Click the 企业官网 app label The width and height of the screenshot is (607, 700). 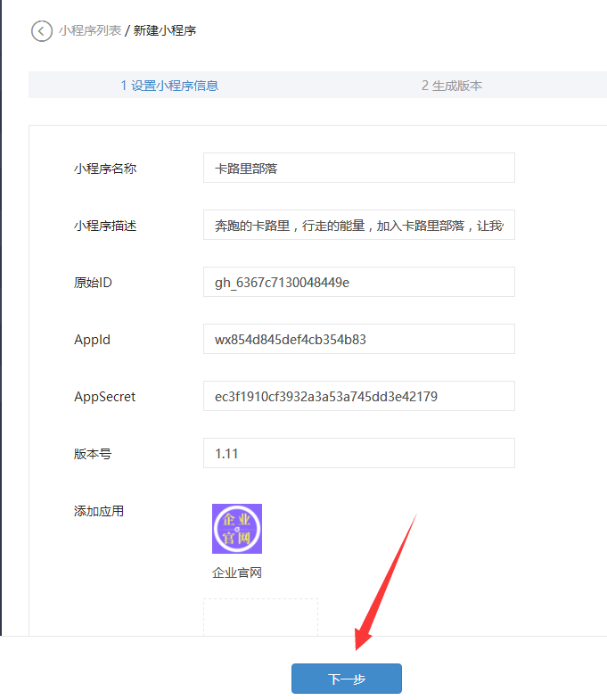pyautogui.click(x=237, y=572)
